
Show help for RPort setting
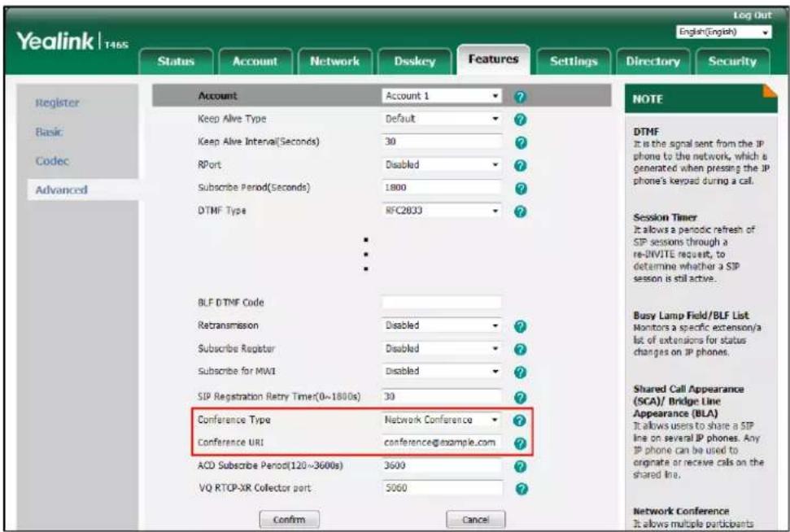pyautogui.click(x=521, y=165)
